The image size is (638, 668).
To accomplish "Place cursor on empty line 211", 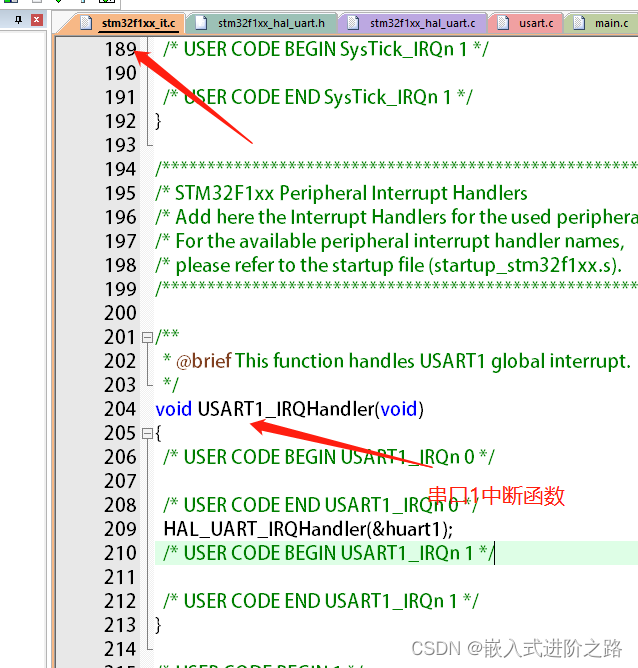I will tap(397, 578).
